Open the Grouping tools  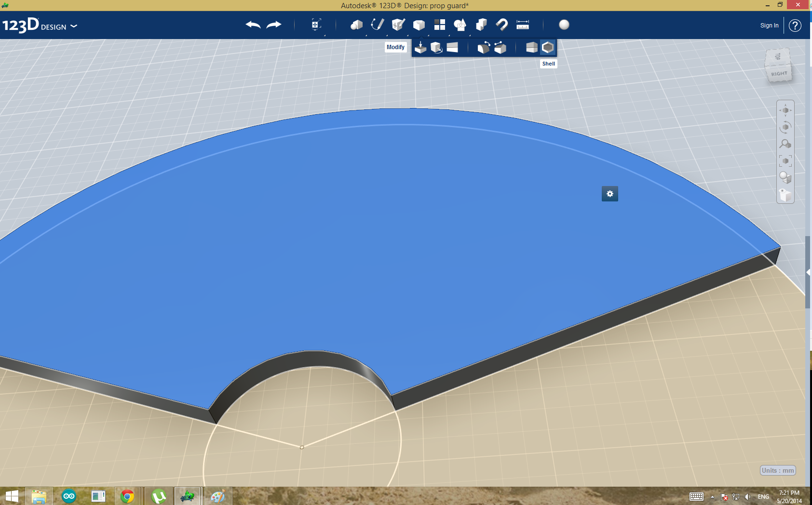pyautogui.click(x=460, y=25)
